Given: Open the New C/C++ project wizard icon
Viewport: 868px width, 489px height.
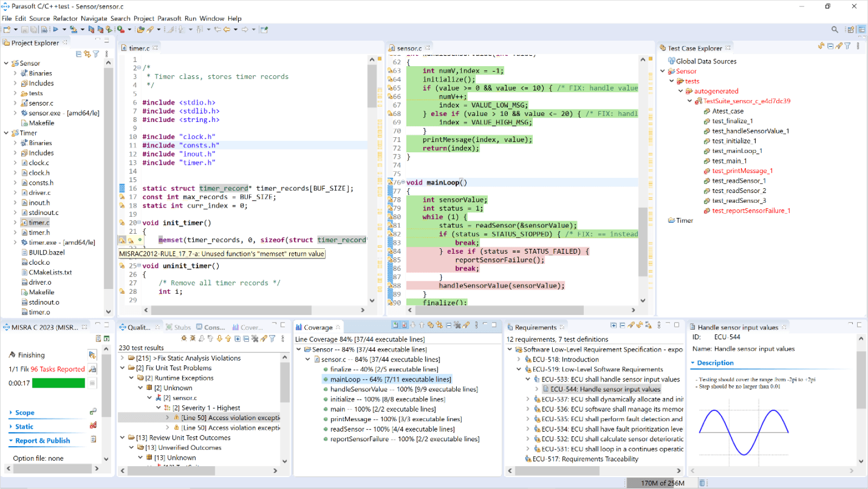Looking at the screenshot, I should point(8,30).
